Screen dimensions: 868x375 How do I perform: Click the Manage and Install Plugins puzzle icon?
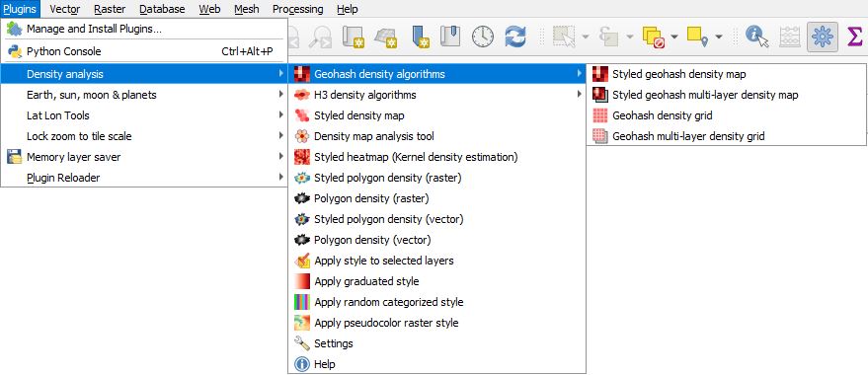click(15, 29)
